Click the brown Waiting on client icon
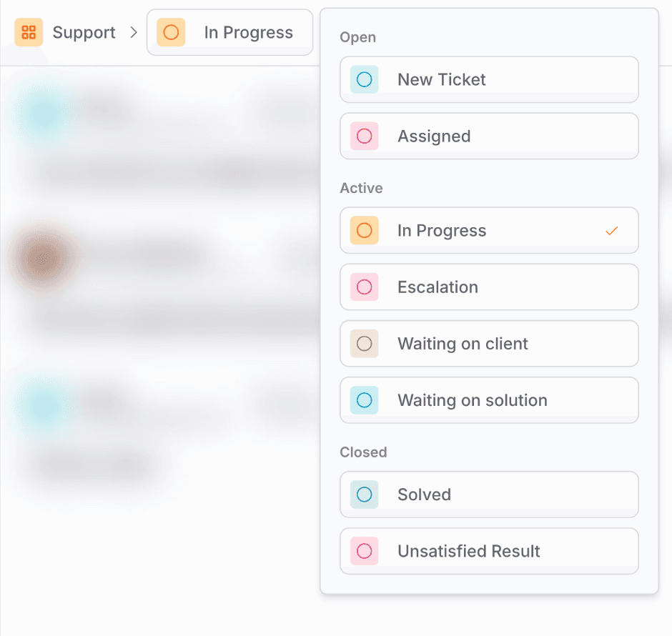Viewport: 672px width, 636px height. (364, 343)
